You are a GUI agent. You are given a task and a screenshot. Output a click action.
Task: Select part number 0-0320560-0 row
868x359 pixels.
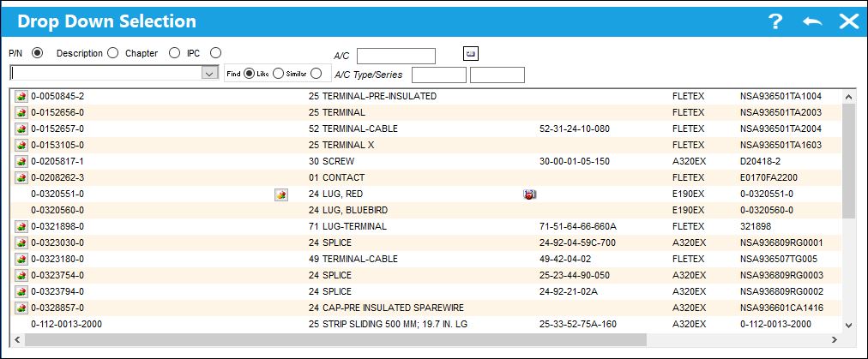tap(426, 210)
